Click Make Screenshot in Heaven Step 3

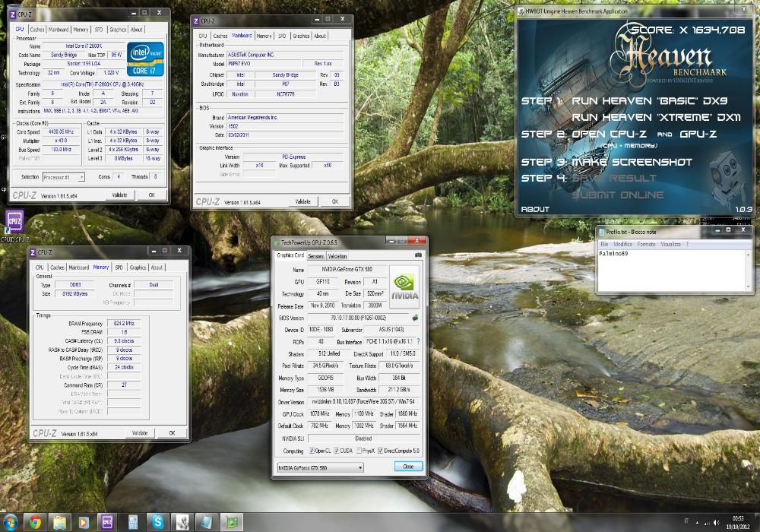[632, 162]
